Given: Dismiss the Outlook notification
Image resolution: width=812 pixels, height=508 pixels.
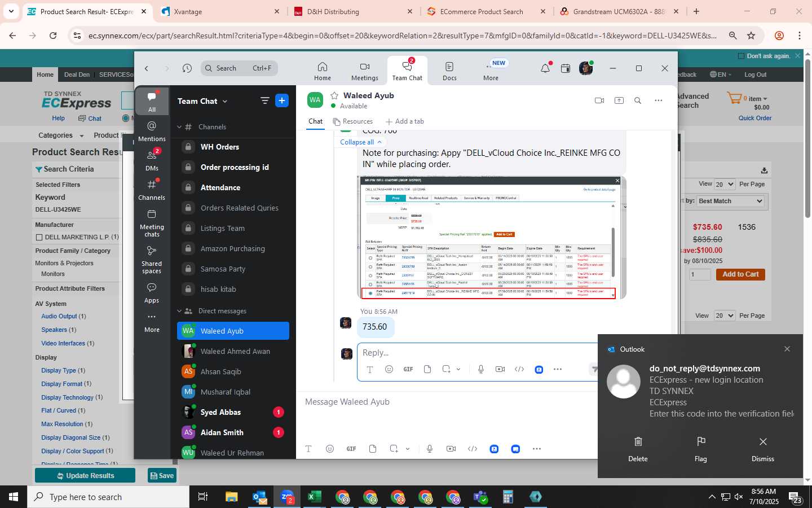Looking at the screenshot, I should click(763, 449).
